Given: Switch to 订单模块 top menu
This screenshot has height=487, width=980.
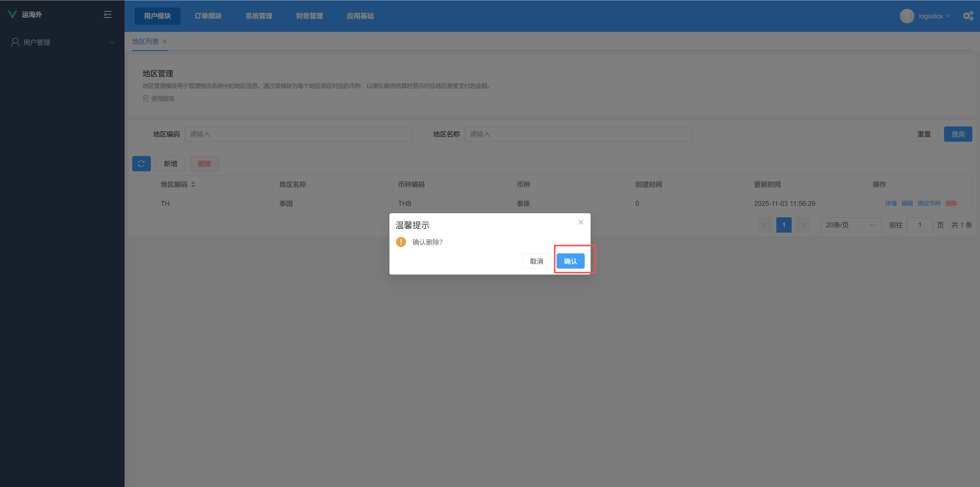Looking at the screenshot, I should click(x=208, y=16).
